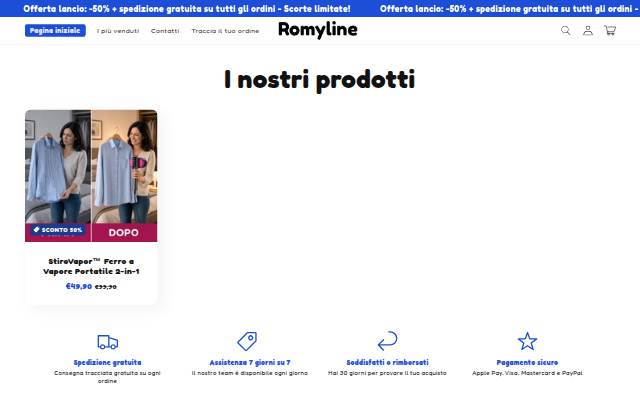640x400 pixels.
Task: Click the Spedizione gratuita heading
Action: [x=107, y=362]
